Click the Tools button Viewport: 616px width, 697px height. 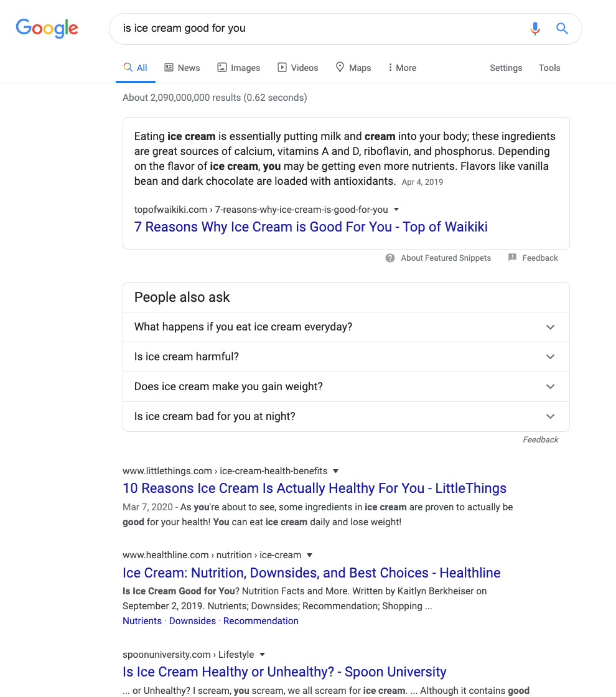tap(549, 68)
